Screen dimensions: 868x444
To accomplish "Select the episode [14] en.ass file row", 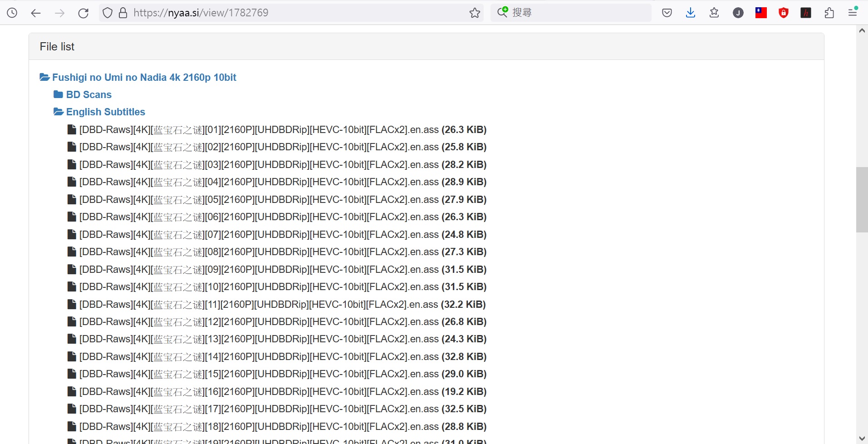I will [277, 356].
